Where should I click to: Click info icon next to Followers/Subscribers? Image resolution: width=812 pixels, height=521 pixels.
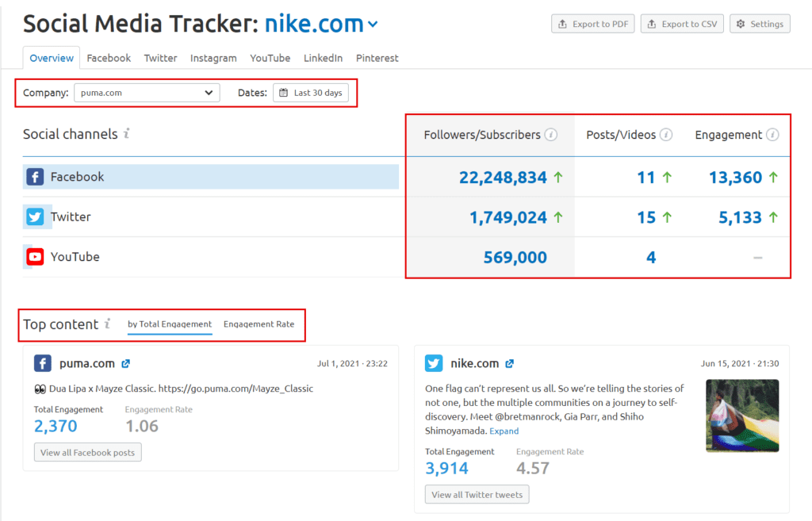click(552, 135)
